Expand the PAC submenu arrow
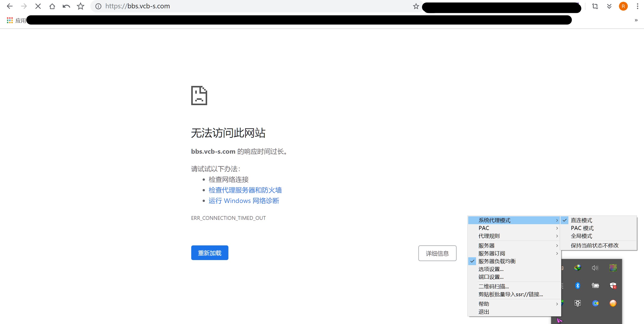644x324 pixels. point(557,228)
